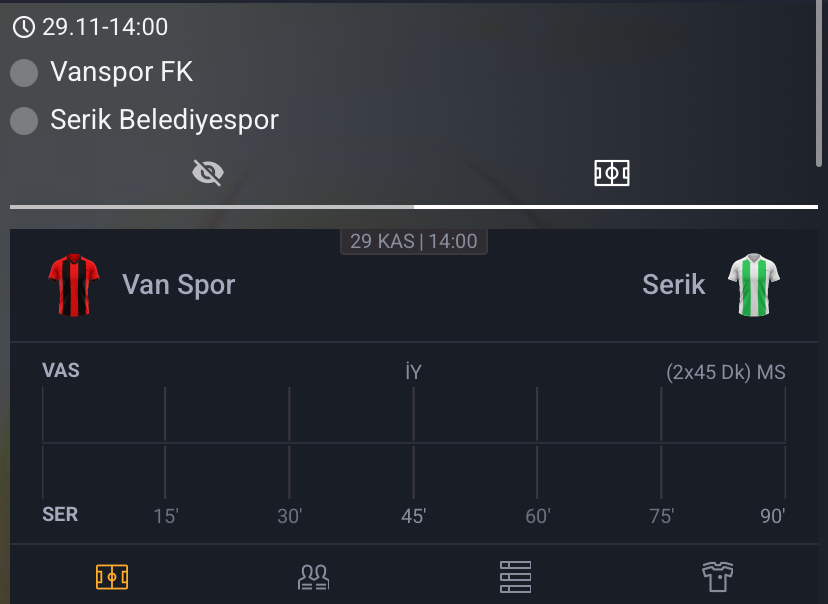Click the 15' marker on the stats timeline
Viewport: 828px width, 604px height.
[x=166, y=515]
